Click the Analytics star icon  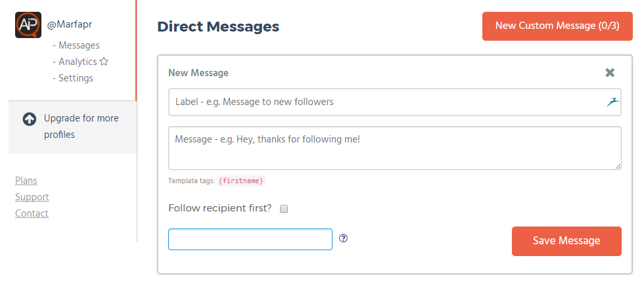104,62
